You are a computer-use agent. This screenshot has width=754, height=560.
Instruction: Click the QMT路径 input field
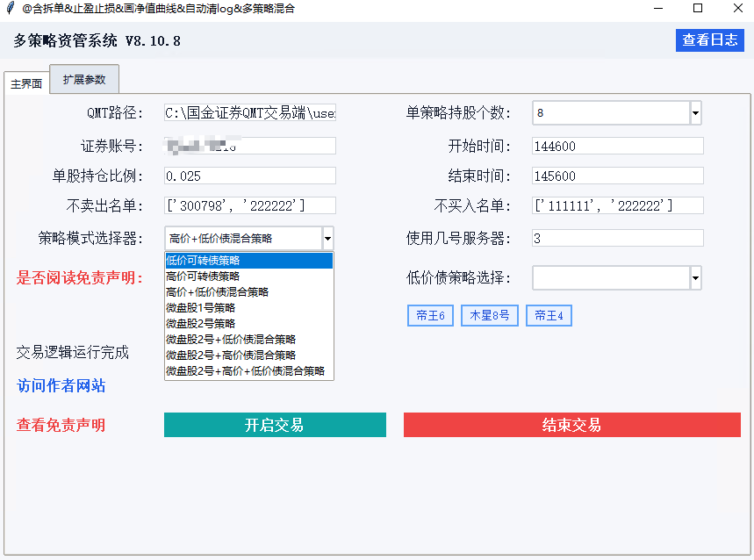(248, 112)
